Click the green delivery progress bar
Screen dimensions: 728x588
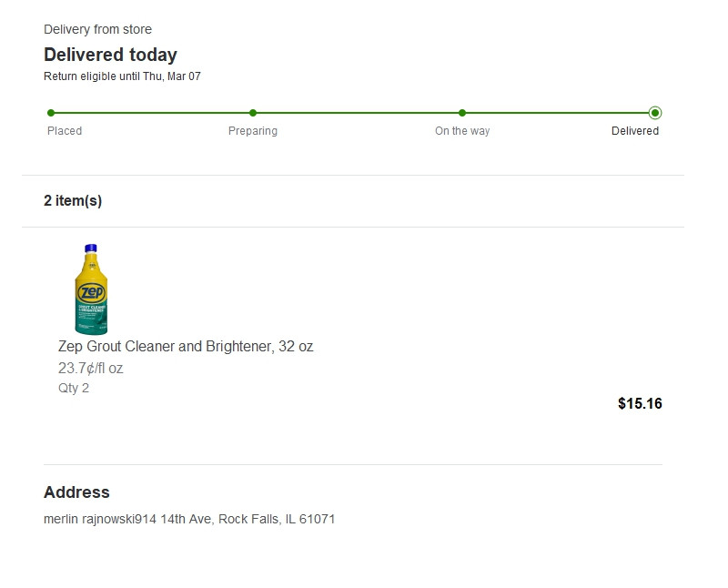[x=355, y=113]
